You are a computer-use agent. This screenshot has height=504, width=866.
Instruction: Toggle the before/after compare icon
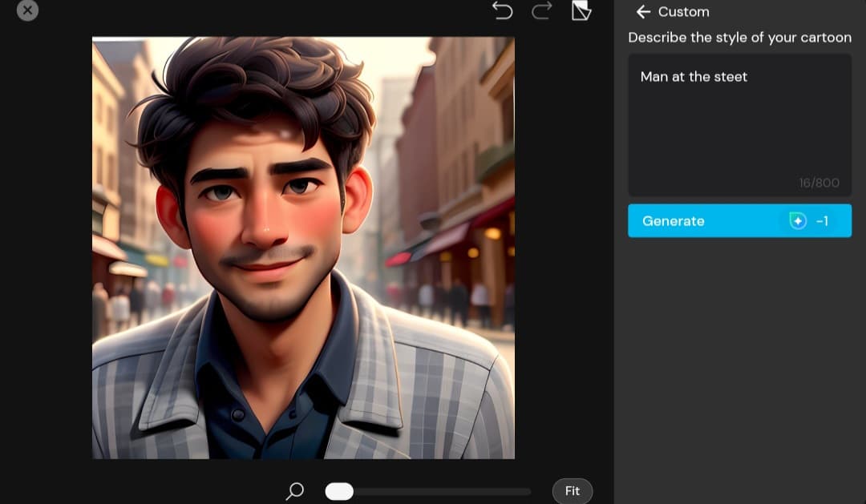[581, 10]
